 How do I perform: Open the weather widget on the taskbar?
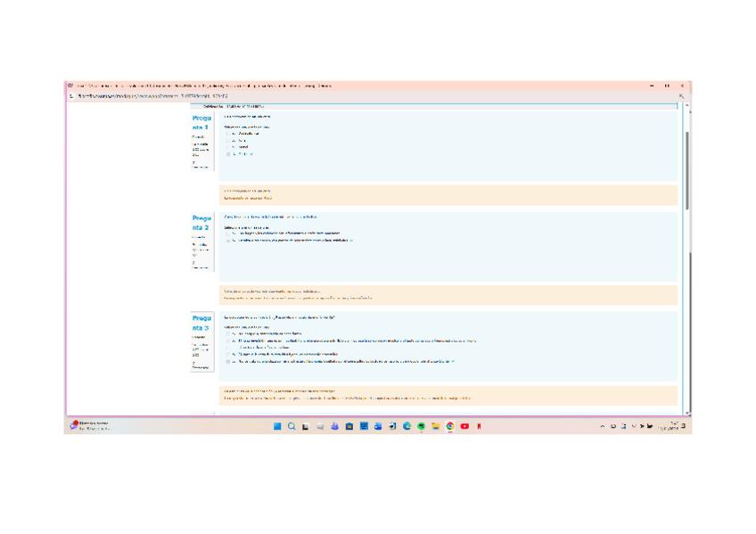pos(89,426)
